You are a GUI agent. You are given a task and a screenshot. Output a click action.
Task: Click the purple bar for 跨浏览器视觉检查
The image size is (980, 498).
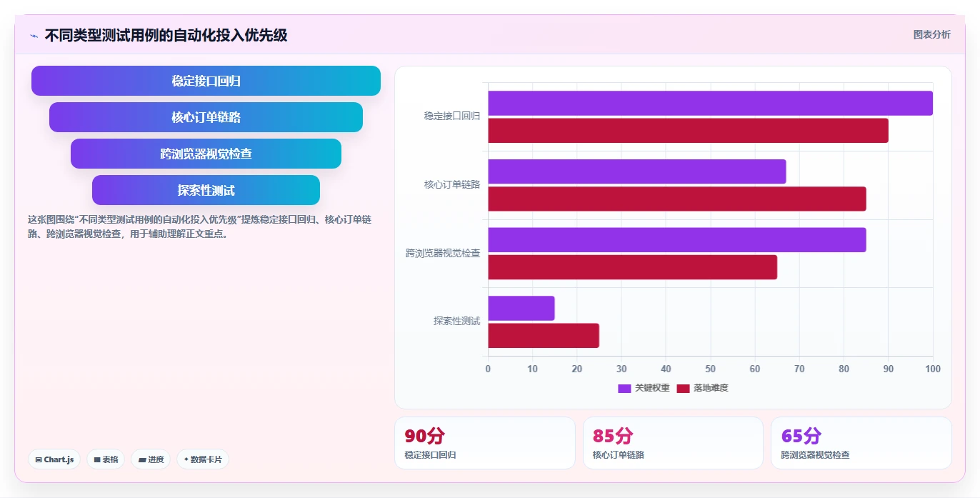pos(676,239)
